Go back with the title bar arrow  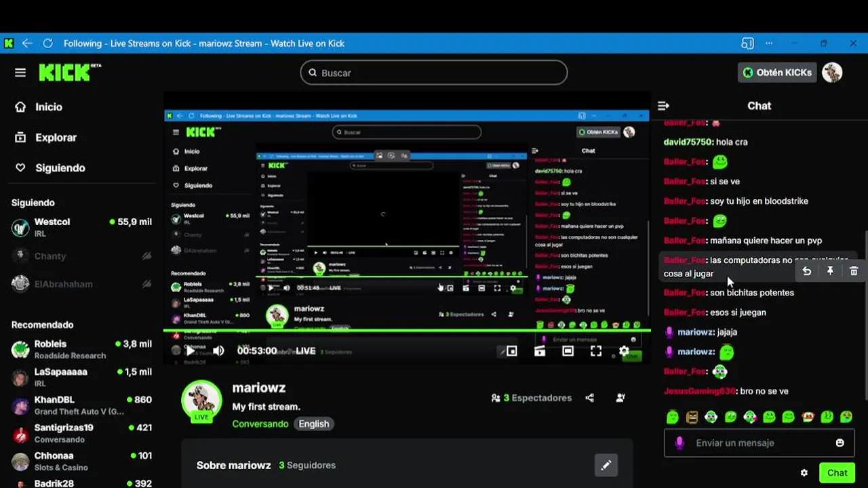27,43
